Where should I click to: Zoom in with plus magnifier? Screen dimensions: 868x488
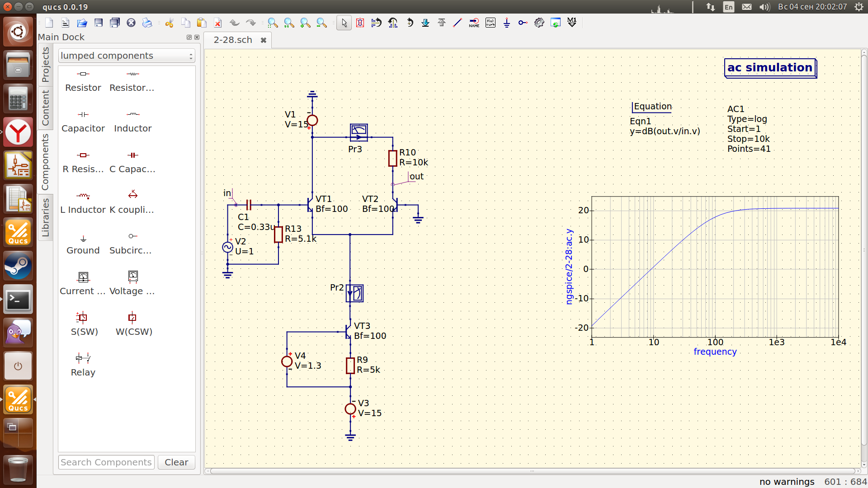tap(305, 23)
